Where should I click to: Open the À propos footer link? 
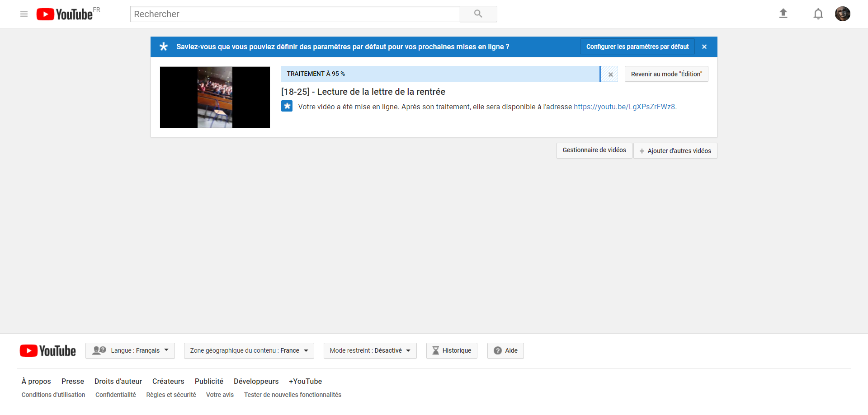pos(36,382)
